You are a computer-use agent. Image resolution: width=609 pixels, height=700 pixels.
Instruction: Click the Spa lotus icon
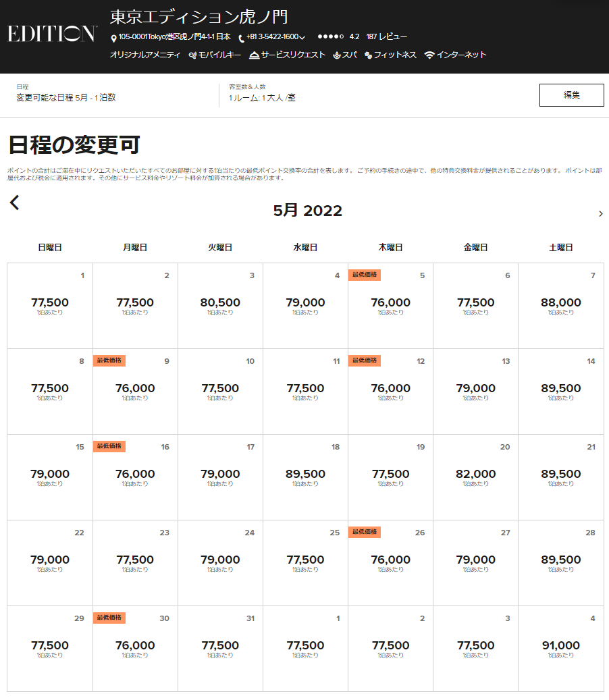tap(336, 55)
